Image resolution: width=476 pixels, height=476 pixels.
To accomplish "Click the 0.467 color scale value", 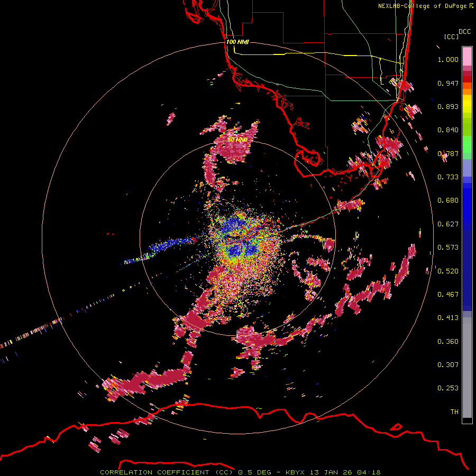I will (x=448, y=295).
